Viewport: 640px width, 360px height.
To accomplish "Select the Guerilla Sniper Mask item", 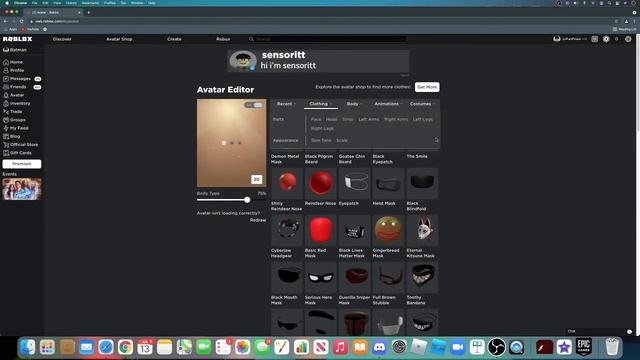I will coord(354,277).
